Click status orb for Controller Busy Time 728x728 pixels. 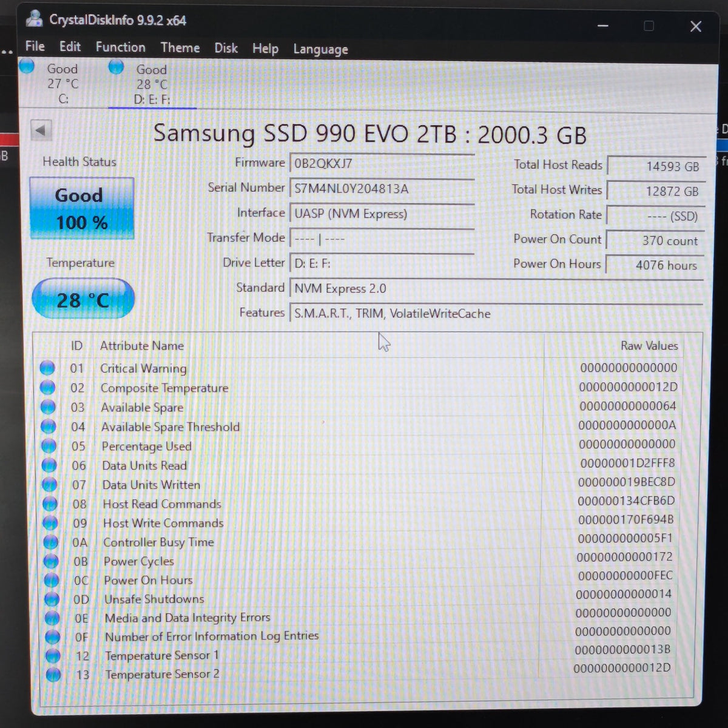[51, 542]
